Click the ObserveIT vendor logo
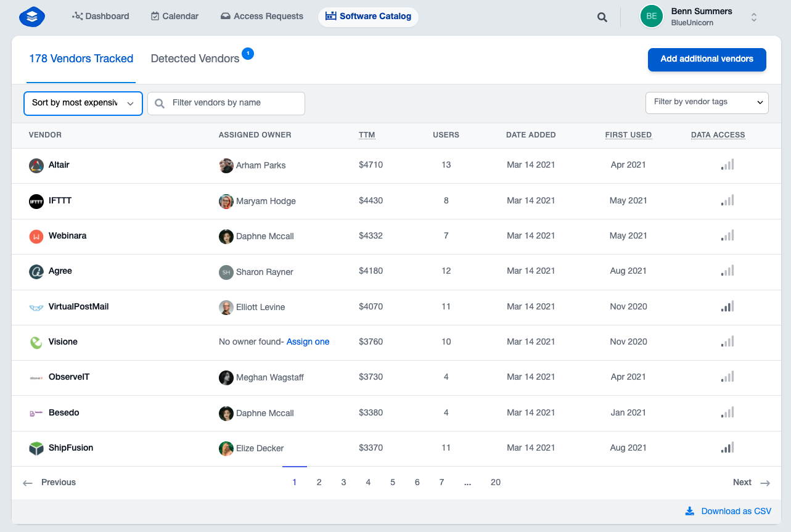 (x=36, y=377)
